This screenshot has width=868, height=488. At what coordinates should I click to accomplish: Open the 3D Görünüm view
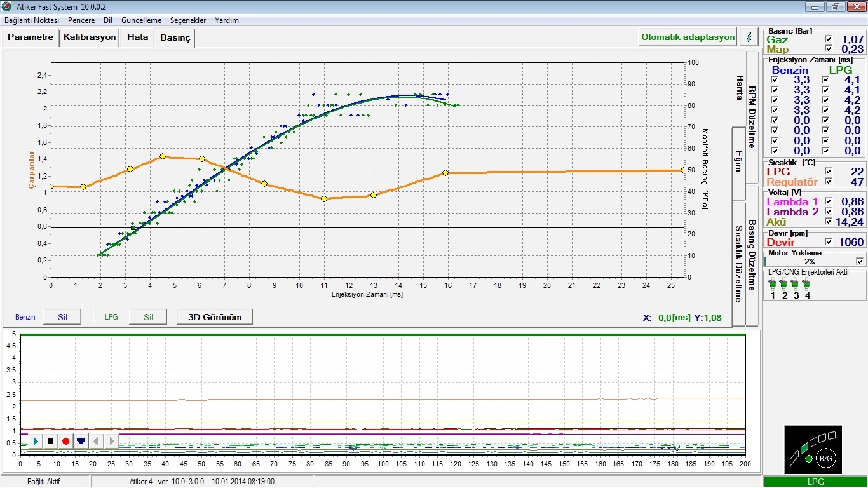pos(214,317)
